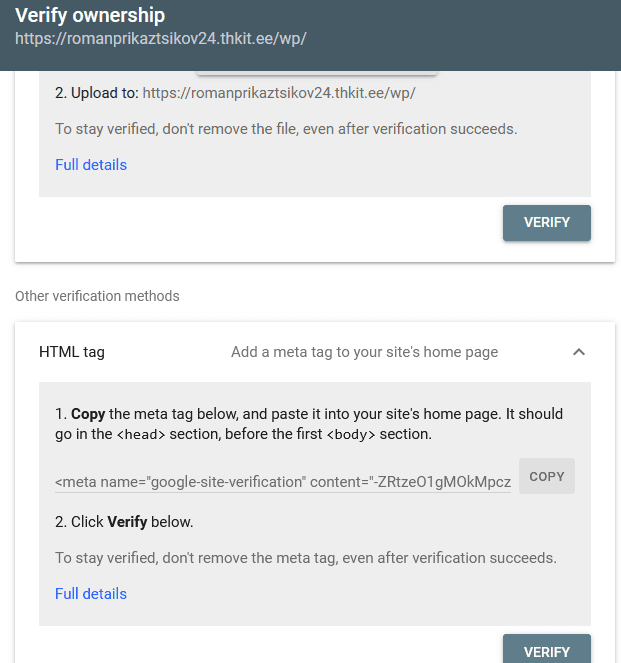Click VERIFY under the file upload method
The image size is (621, 663).
546,223
